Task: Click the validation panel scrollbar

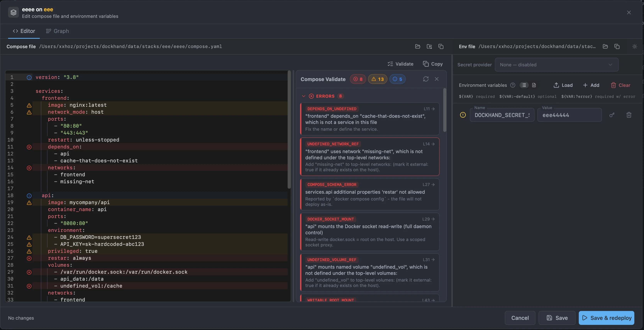Action: coord(445,110)
